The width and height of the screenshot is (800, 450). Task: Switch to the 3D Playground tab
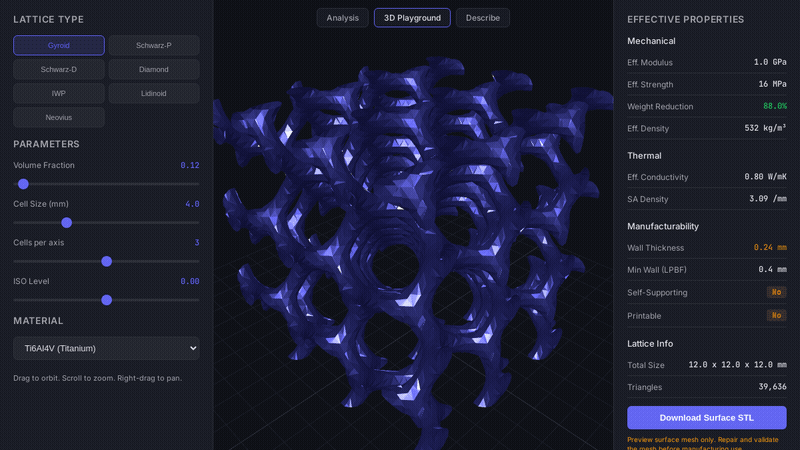coord(412,18)
